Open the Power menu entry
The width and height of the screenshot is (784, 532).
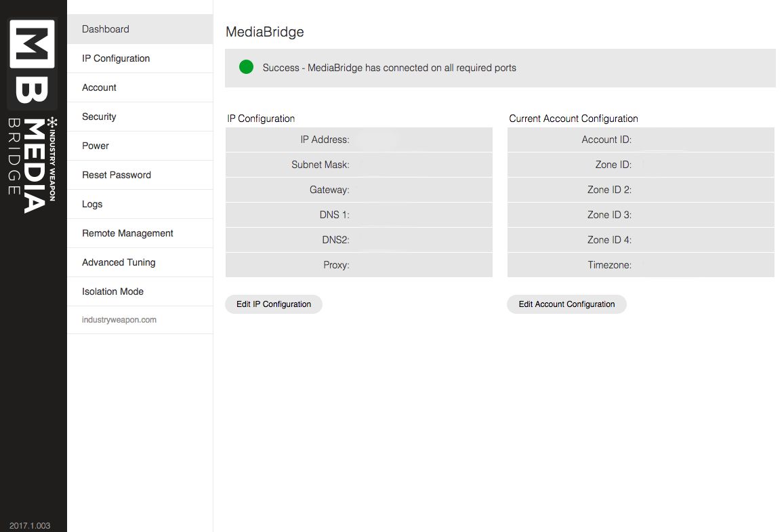(140, 146)
